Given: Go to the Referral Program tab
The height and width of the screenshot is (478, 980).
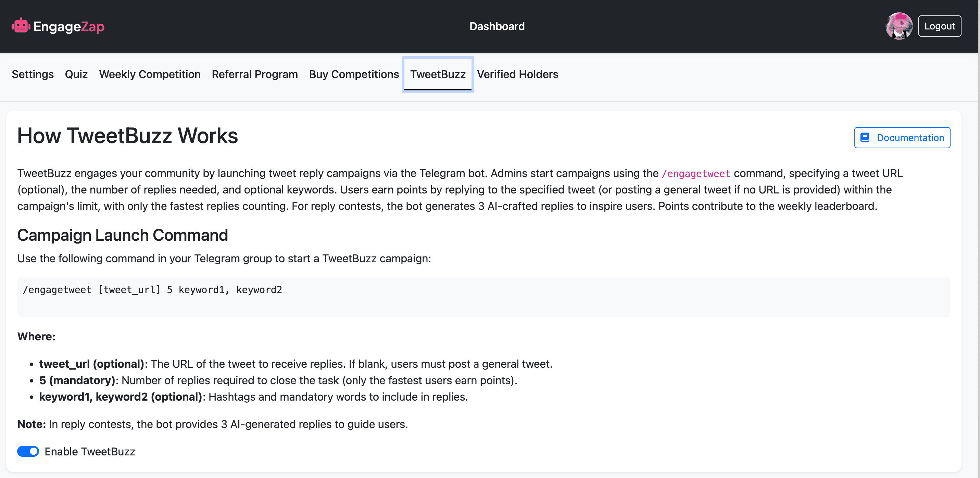Looking at the screenshot, I should 254,74.
